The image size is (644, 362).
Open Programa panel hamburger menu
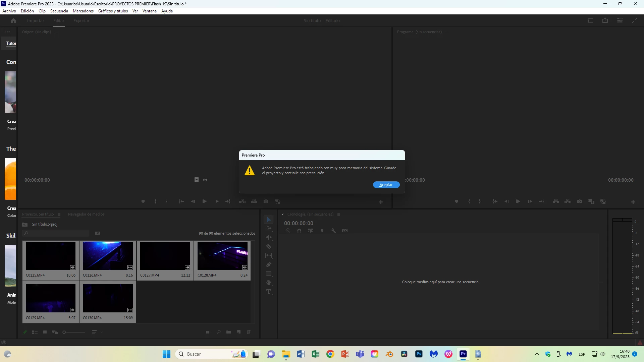[447, 32]
